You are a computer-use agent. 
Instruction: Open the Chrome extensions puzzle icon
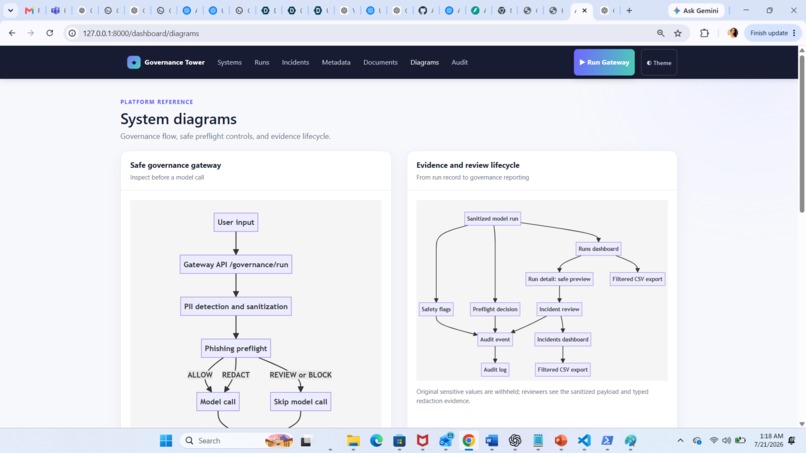point(704,33)
